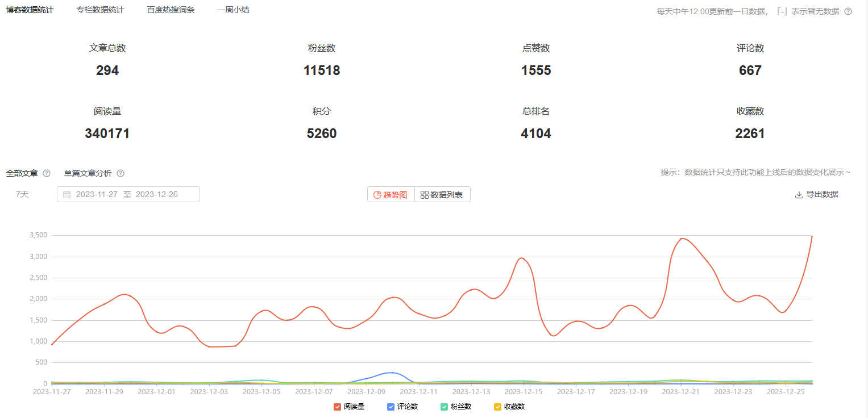
Task: Click x-axis label 2023-11-27
Action: [x=52, y=391]
